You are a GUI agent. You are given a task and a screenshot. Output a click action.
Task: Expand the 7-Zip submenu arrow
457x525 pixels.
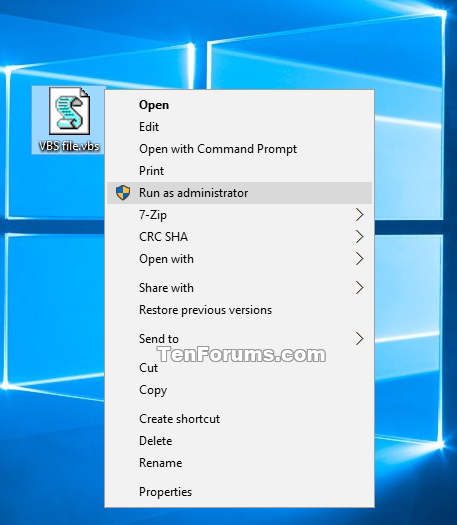pyautogui.click(x=360, y=215)
